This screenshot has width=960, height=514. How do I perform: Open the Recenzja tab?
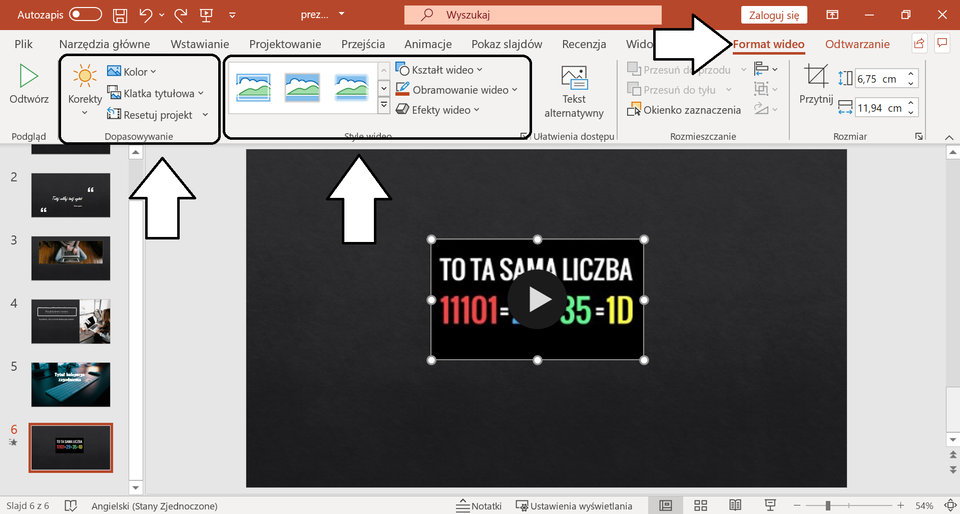point(584,44)
